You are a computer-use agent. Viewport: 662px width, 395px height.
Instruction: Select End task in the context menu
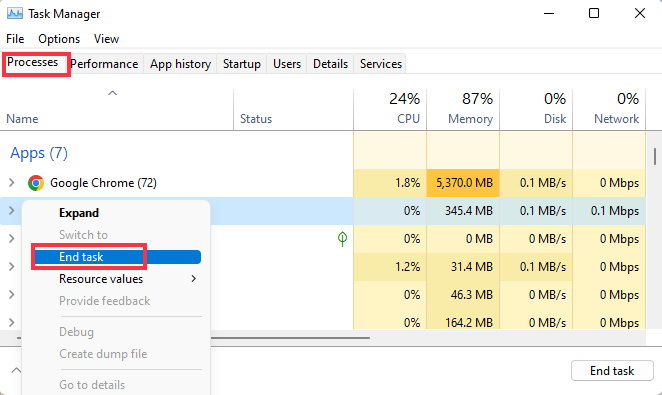117,257
